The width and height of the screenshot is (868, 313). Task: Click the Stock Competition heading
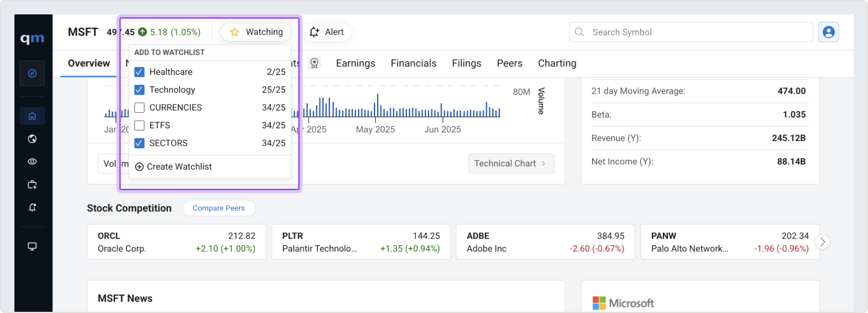129,208
